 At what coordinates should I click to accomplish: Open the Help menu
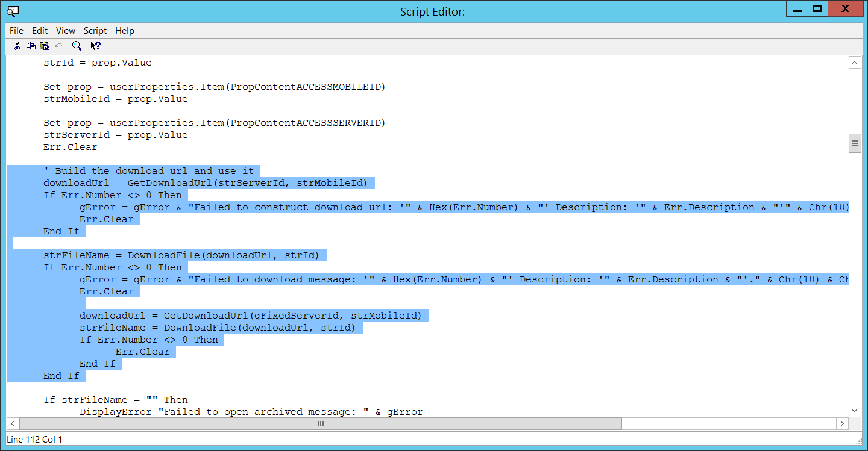(125, 31)
